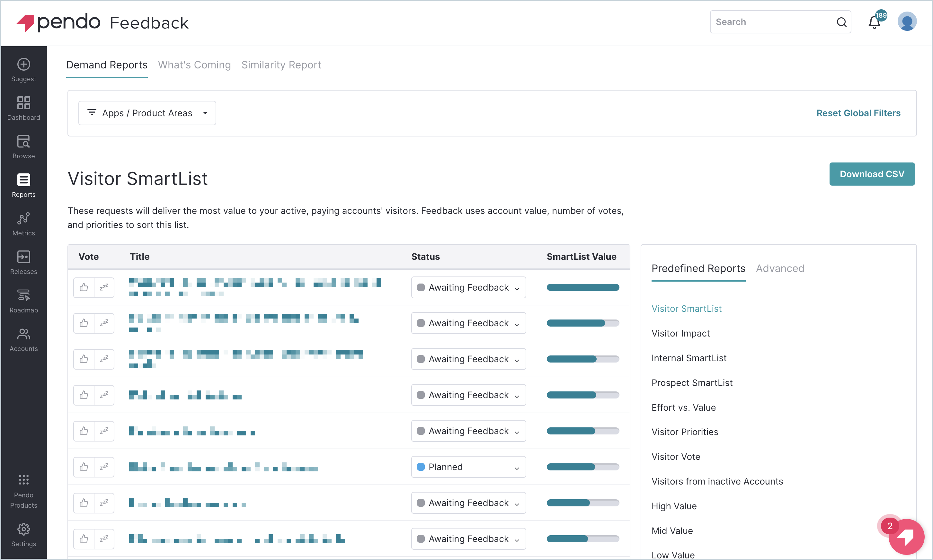Open status dropdown of fifth row
This screenshot has width=933, height=560.
[x=468, y=431]
